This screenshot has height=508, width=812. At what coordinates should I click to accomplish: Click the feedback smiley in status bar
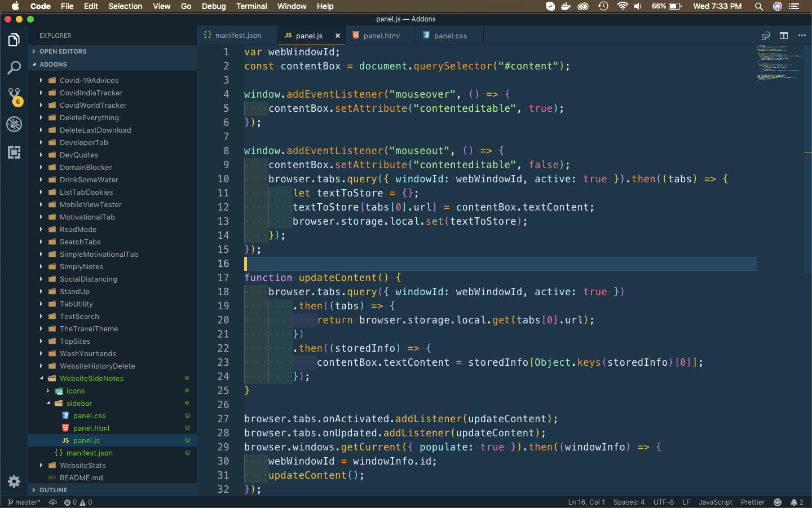coord(778,502)
